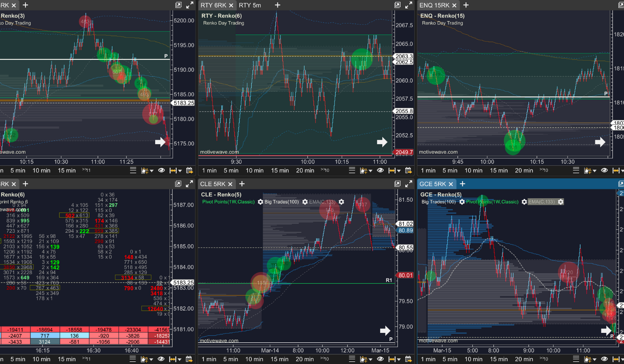
Task: Toggle eye visibility icon in GCE panel
Action: click(x=604, y=359)
